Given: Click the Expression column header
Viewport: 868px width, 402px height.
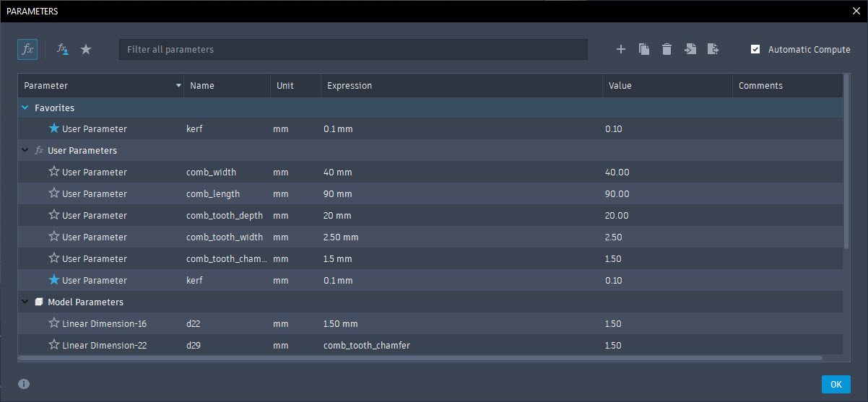Looking at the screenshot, I should point(462,85).
